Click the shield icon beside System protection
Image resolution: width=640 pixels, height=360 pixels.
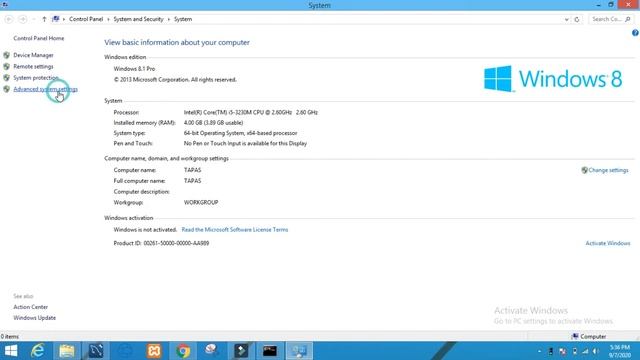7,78
